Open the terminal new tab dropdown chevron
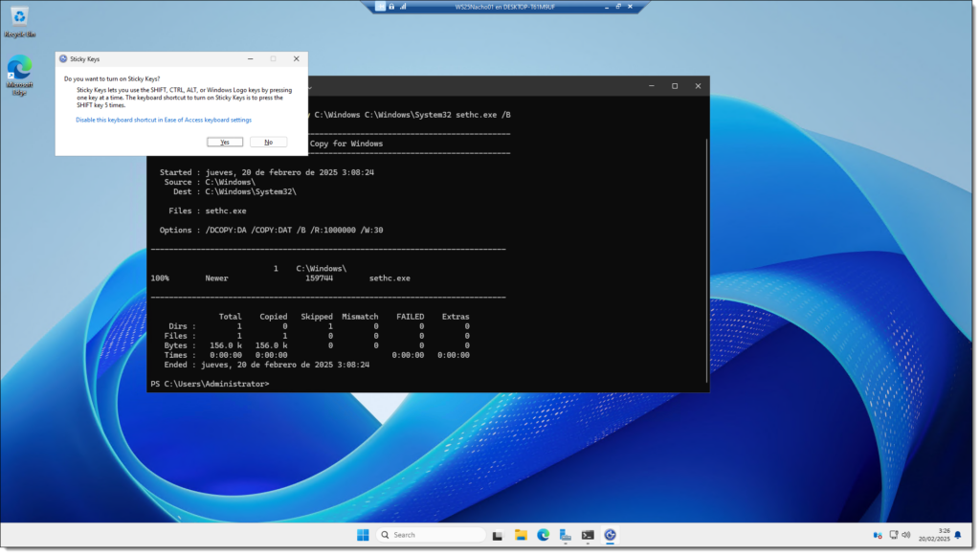Image resolution: width=980 pixels, height=555 pixels. [310, 87]
